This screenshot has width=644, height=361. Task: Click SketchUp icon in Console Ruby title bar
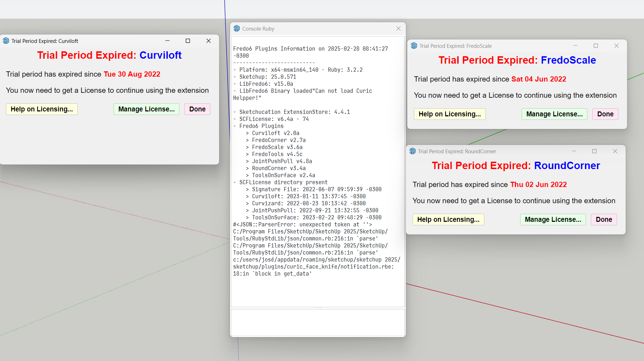237,28
